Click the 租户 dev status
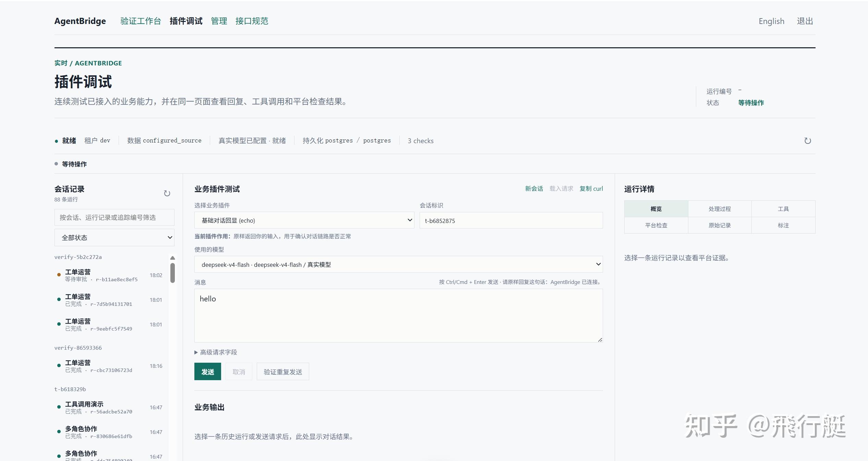 click(x=97, y=141)
